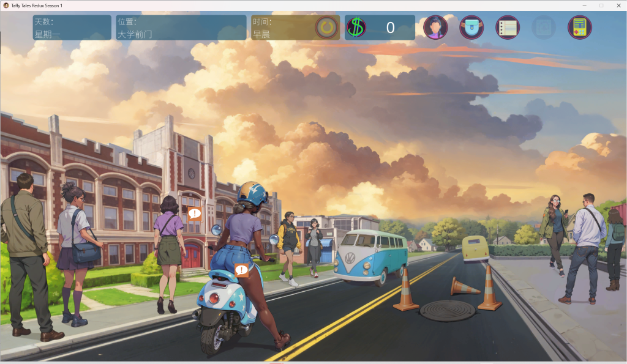The image size is (627, 364).
Task: Click the green dollar sign money icon
Action: click(356, 28)
